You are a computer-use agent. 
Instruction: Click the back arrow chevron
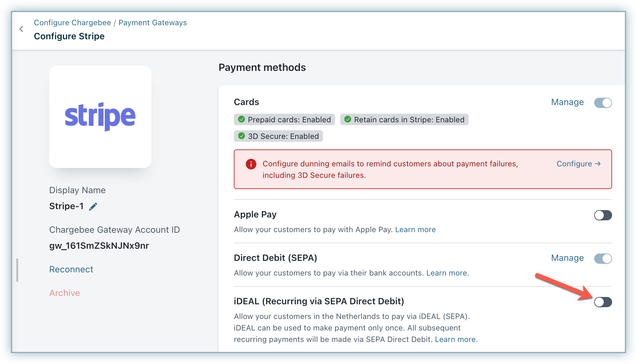pyautogui.click(x=21, y=29)
